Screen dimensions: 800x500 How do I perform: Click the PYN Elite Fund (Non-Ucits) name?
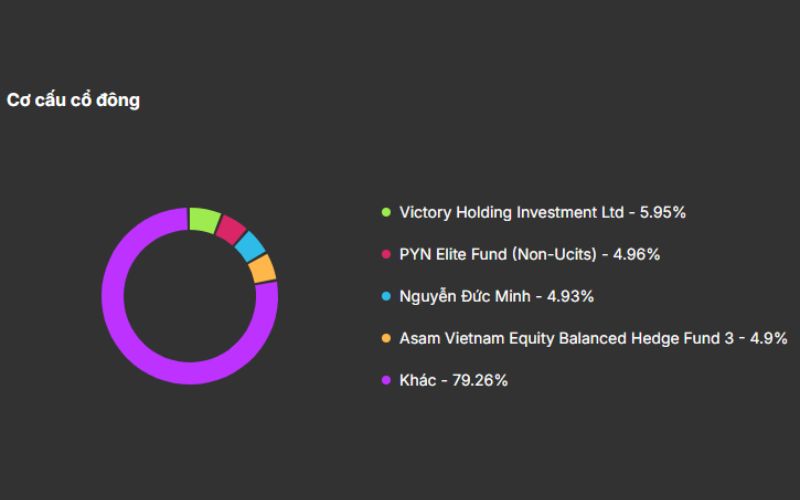tap(497, 254)
